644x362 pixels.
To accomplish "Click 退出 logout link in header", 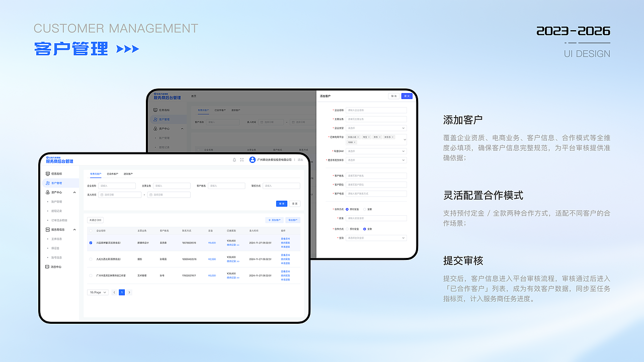I will click(300, 160).
